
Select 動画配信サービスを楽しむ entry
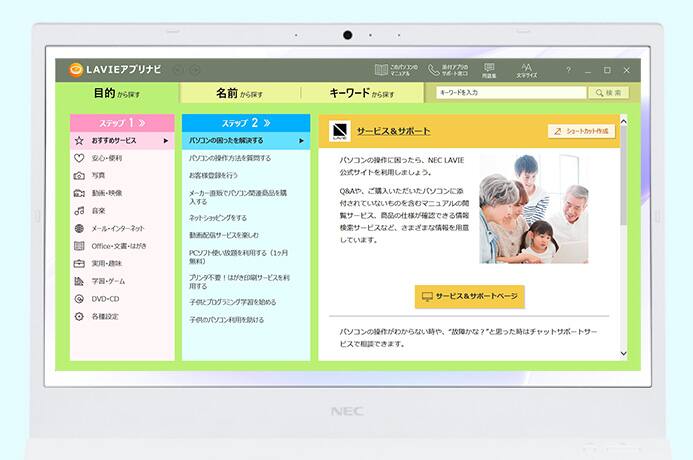point(224,235)
